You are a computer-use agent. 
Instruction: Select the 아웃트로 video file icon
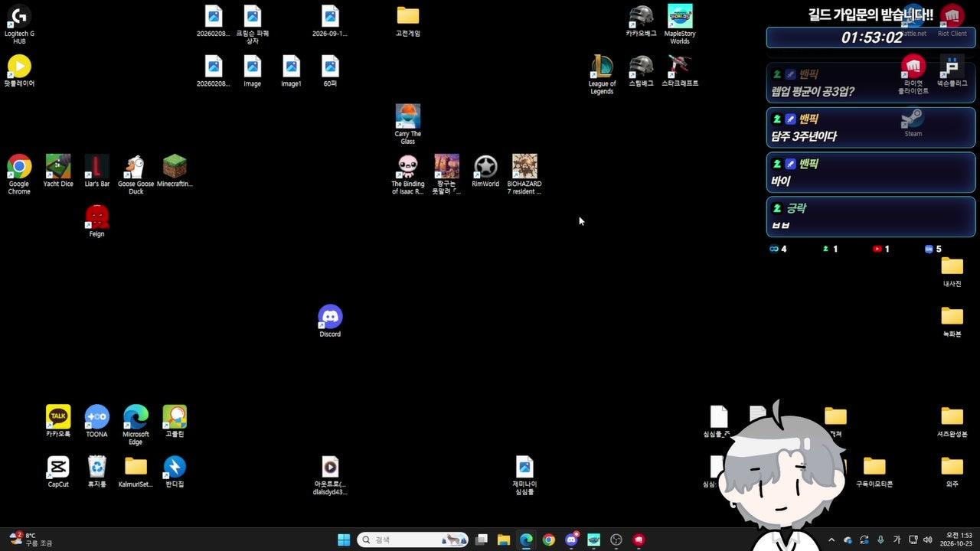coord(330,475)
